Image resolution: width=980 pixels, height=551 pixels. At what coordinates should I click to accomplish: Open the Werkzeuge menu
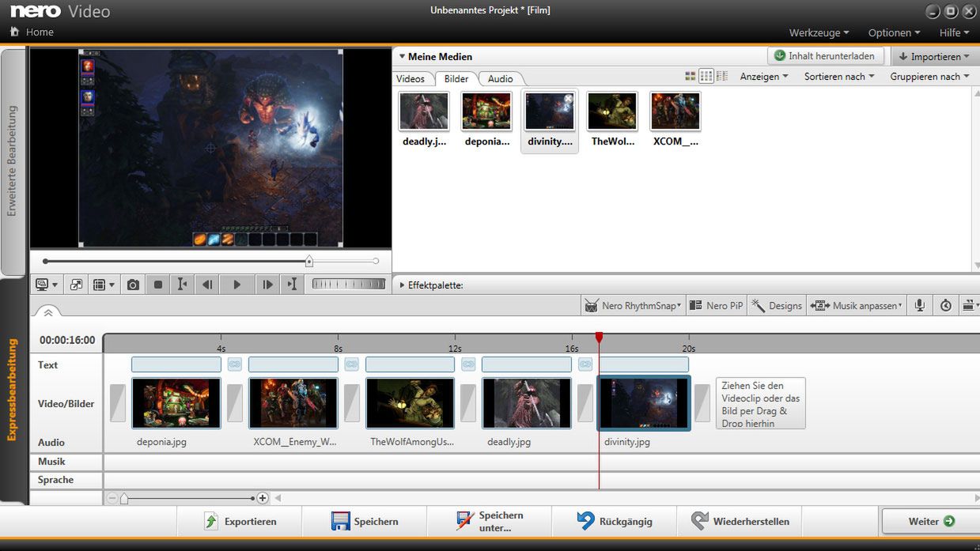(819, 32)
